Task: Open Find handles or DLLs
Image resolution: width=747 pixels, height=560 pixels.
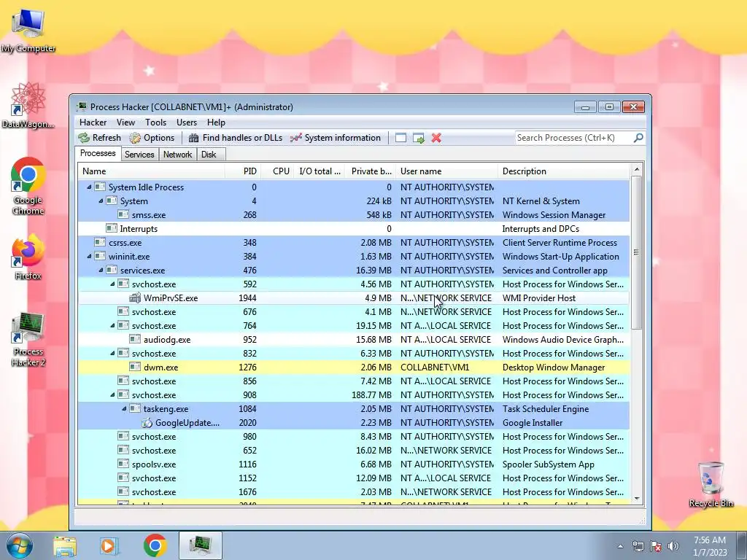Action: (236, 138)
